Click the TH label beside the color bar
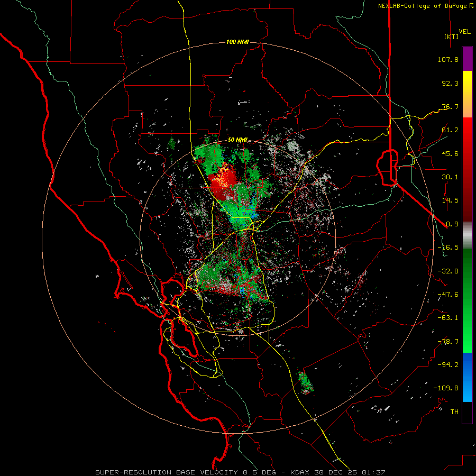 pyautogui.click(x=454, y=412)
